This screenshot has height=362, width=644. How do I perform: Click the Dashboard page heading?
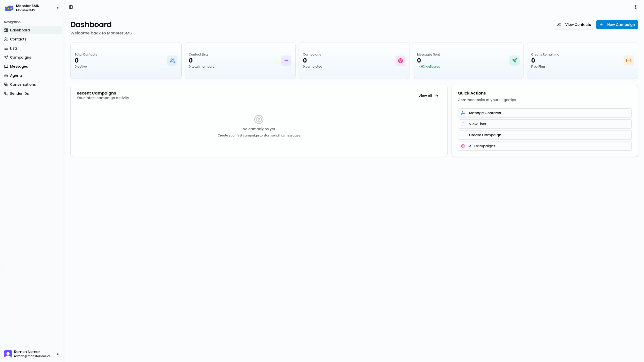(91, 25)
